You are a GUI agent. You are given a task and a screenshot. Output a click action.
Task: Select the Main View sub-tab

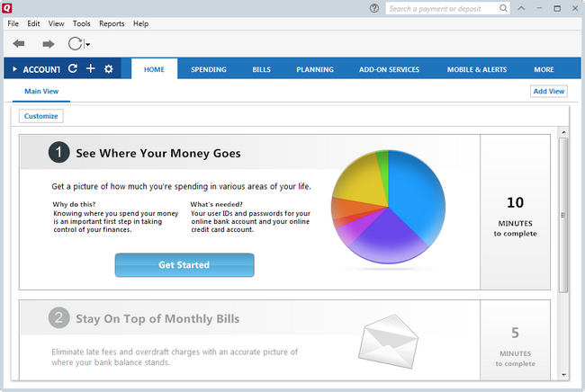[x=41, y=92]
